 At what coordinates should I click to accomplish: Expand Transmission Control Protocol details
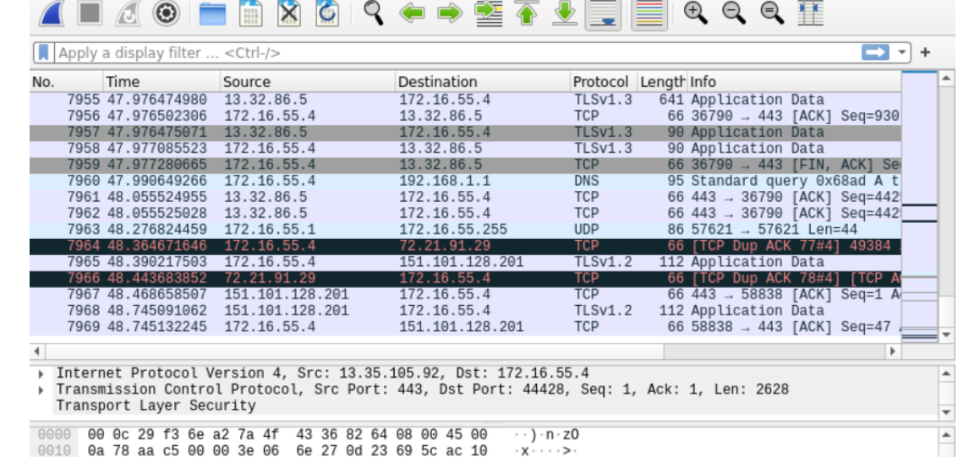(41, 390)
